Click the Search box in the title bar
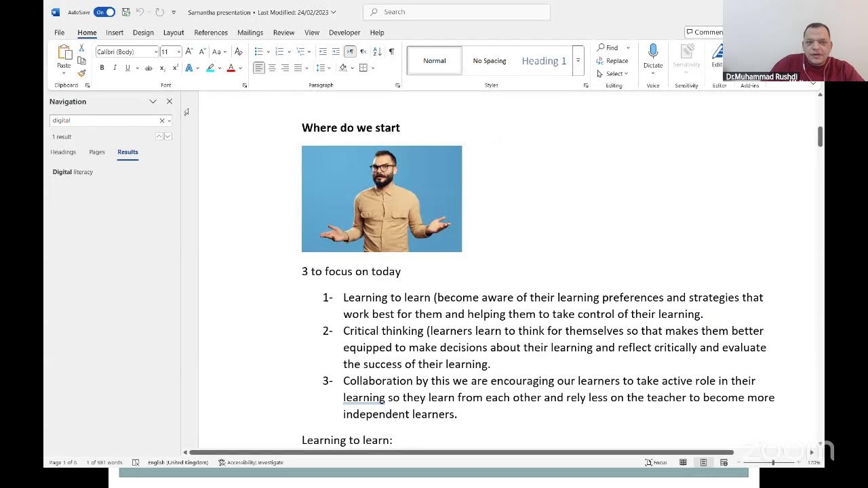868x488 pixels. tap(456, 12)
